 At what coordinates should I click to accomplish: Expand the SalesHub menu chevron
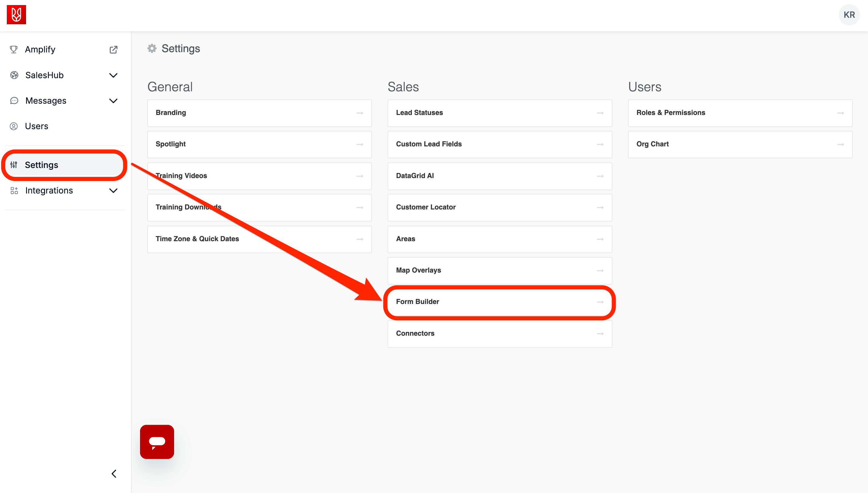tap(113, 75)
